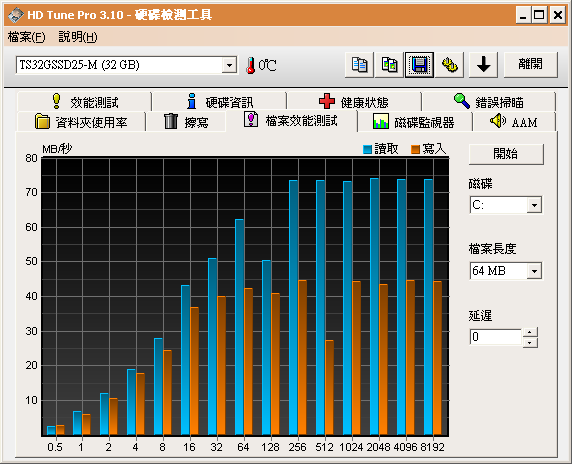Increase the 延遲 delay value
The height and width of the screenshot is (464, 572).
(x=530, y=332)
